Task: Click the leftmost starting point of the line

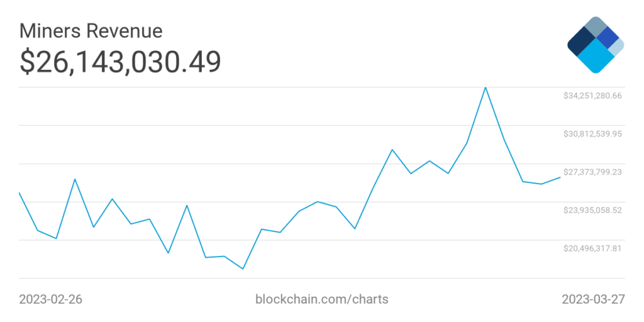Action: coord(19,192)
